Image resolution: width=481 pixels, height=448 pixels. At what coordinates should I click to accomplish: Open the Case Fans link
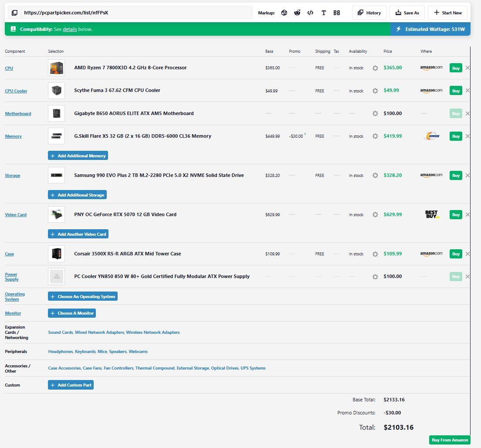point(92,368)
